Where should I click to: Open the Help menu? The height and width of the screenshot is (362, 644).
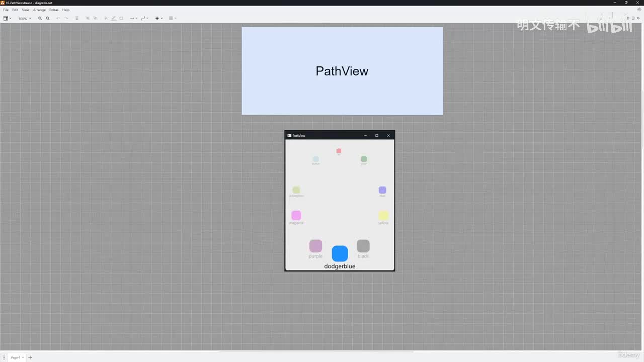pos(66,10)
